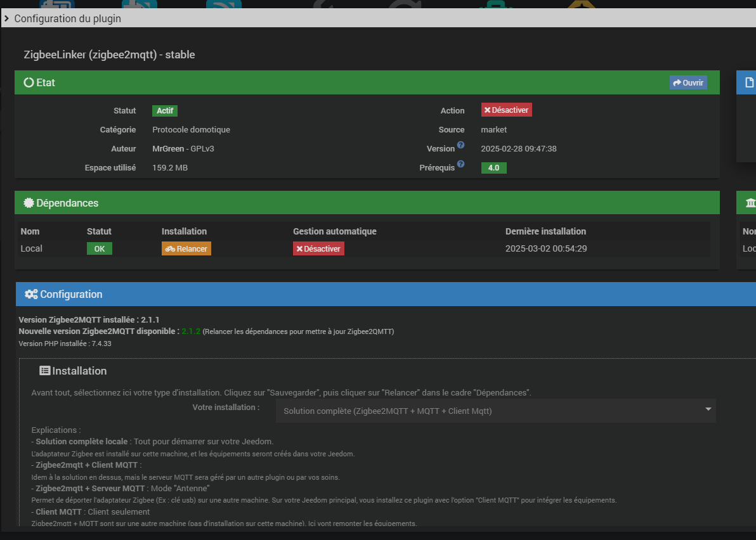Screen dimensions: 756x540
Task: Click the Zigbee2mqtt + Serveur MQTT explanation
Action: 121,489
